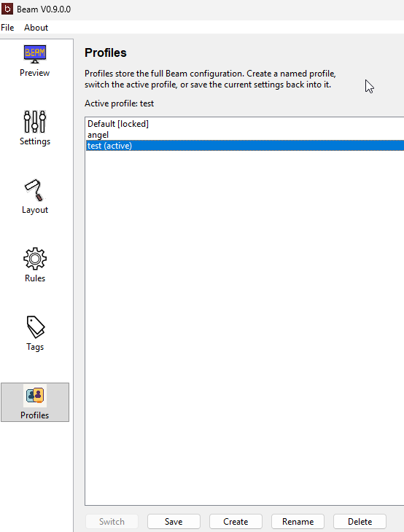Open the File menu
Viewport: 404px width, 532px height.
click(x=7, y=28)
